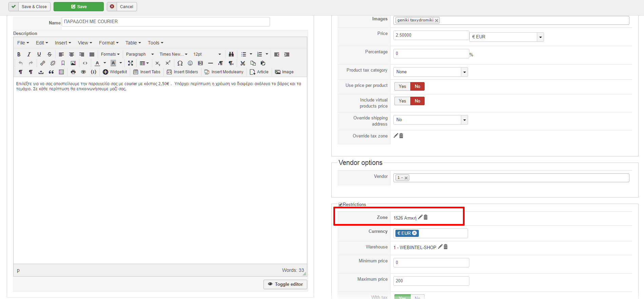Insert an anchor bookmark
Image resolution: width=644 pixels, height=299 pixels.
click(63, 63)
